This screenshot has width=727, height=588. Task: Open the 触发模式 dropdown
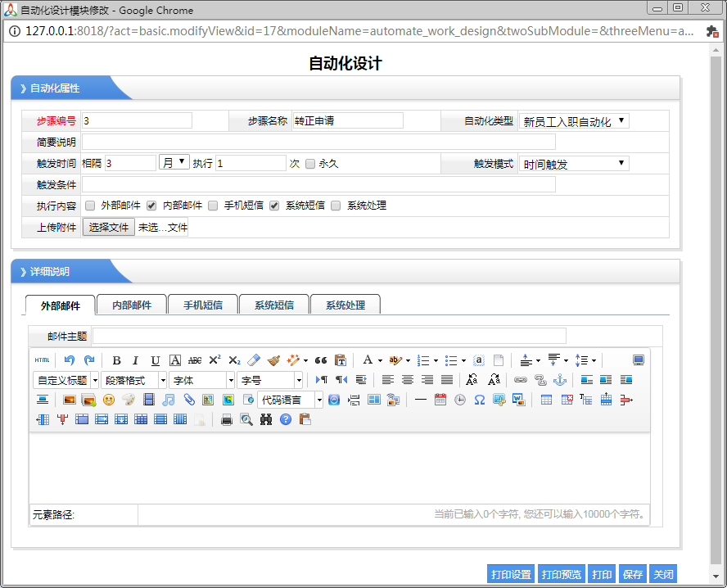tap(574, 164)
